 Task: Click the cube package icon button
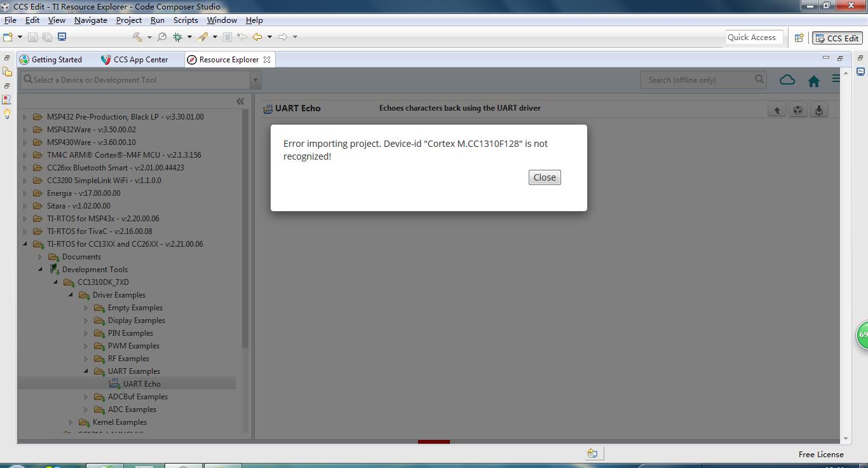[x=797, y=110]
